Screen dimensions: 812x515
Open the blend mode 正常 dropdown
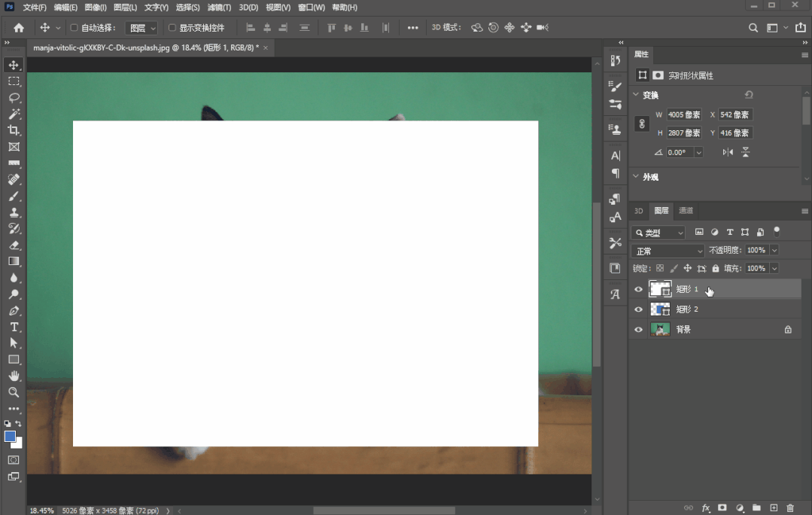pyautogui.click(x=668, y=251)
